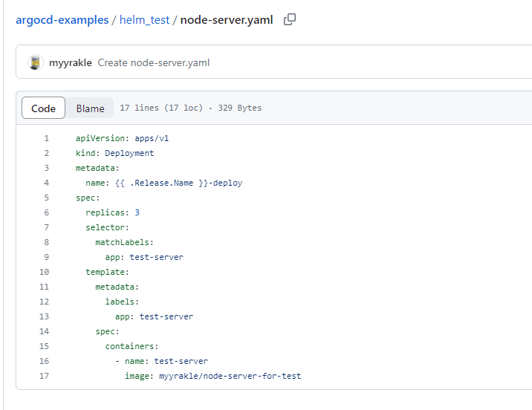Click line number 13 in the gutter
Image resolution: width=532 pixels, height=410 pixels.
[44, 316]
